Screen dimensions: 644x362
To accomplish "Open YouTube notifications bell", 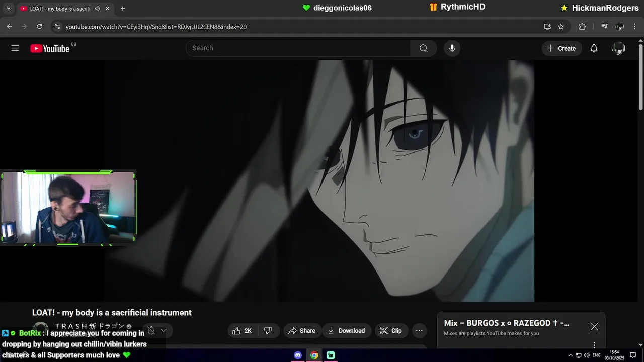I will click(x=594, y=48).
